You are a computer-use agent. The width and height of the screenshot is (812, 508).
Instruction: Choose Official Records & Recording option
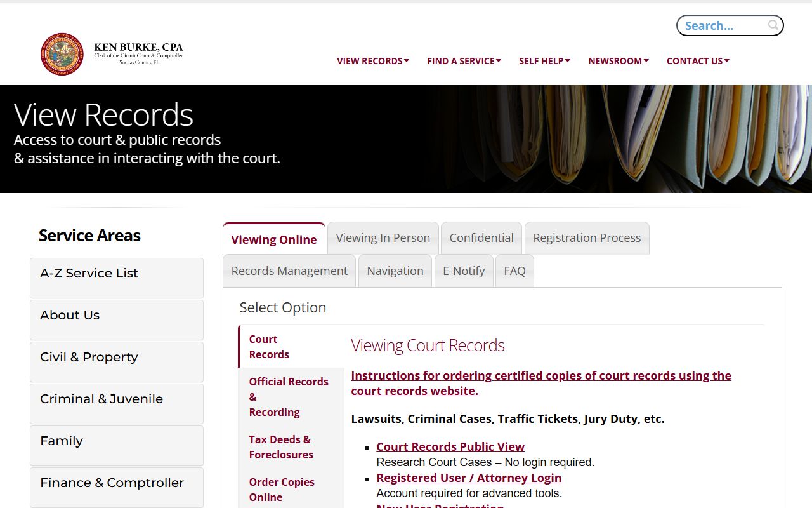click(x=291, y=397)
